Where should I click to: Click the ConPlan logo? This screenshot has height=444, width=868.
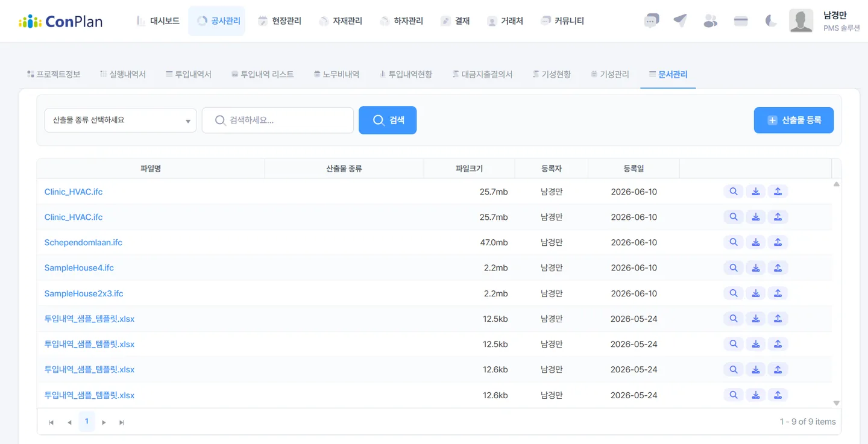[60, 22]
